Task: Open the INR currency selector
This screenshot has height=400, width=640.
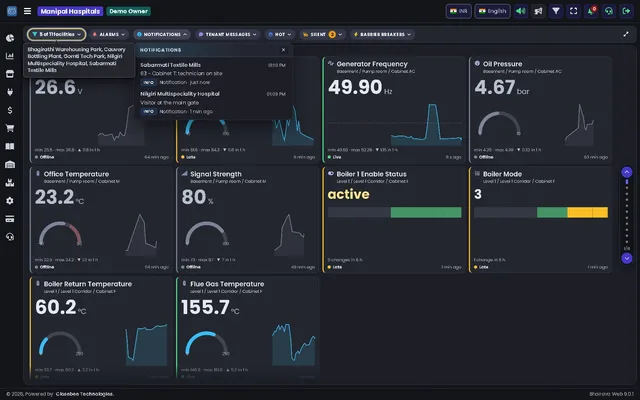Action: point(458,11)
